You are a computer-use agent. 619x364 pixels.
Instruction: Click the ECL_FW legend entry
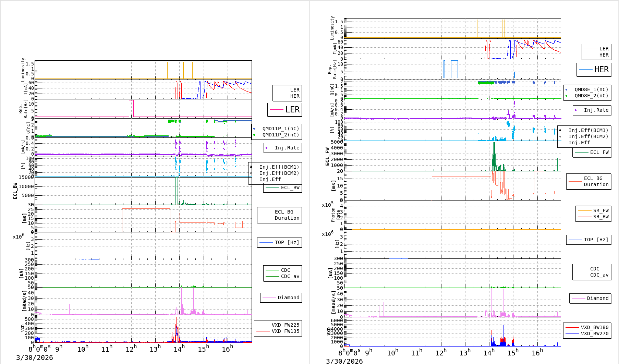tap(592, 153)
